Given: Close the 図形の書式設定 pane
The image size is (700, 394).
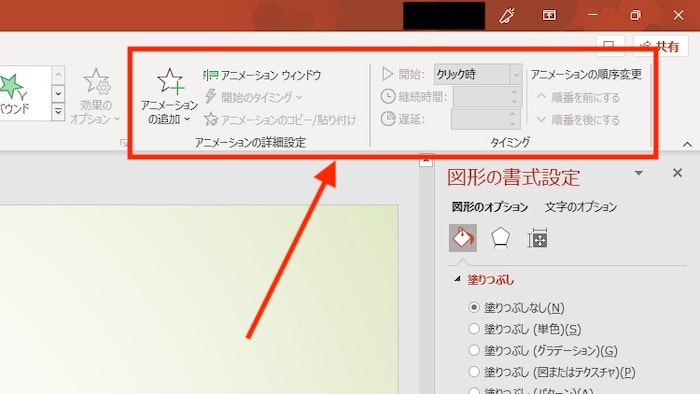Looking at the screenshot, I should [677, 173].
